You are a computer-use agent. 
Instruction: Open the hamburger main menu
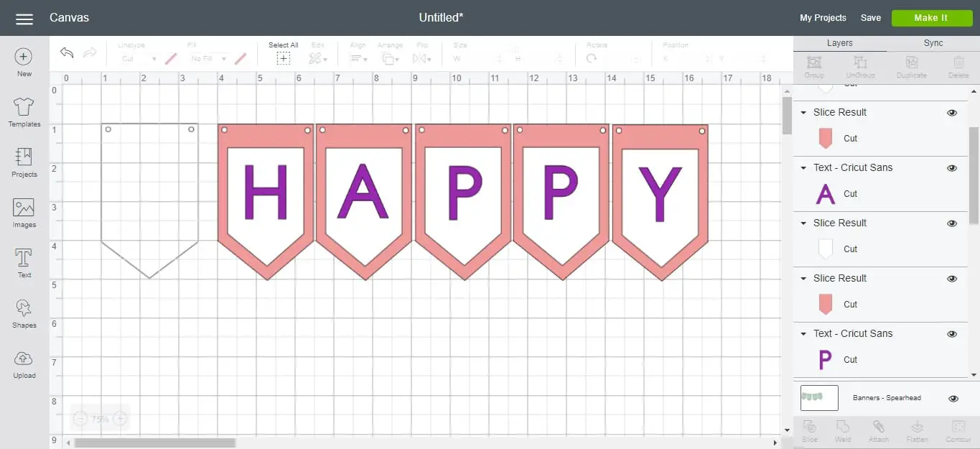[24, 19]
